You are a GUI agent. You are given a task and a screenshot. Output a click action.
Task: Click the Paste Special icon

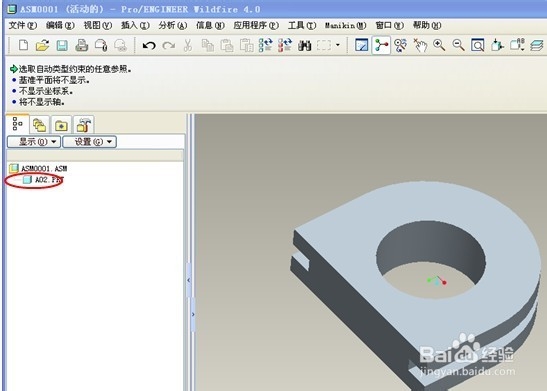pyautogui.click(x=246, y=45)
